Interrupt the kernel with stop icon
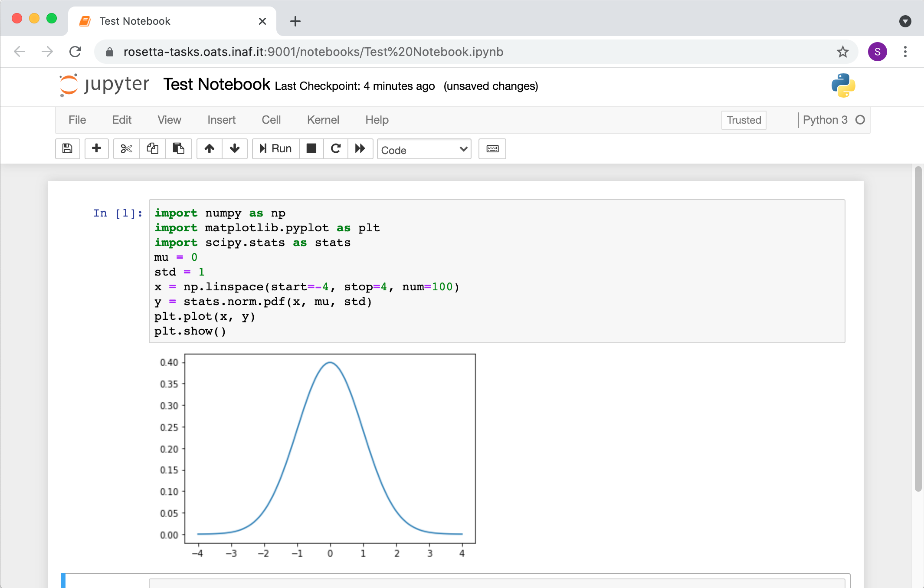The width and height of the screenshot is (924, 588). [x=311, y=149]
